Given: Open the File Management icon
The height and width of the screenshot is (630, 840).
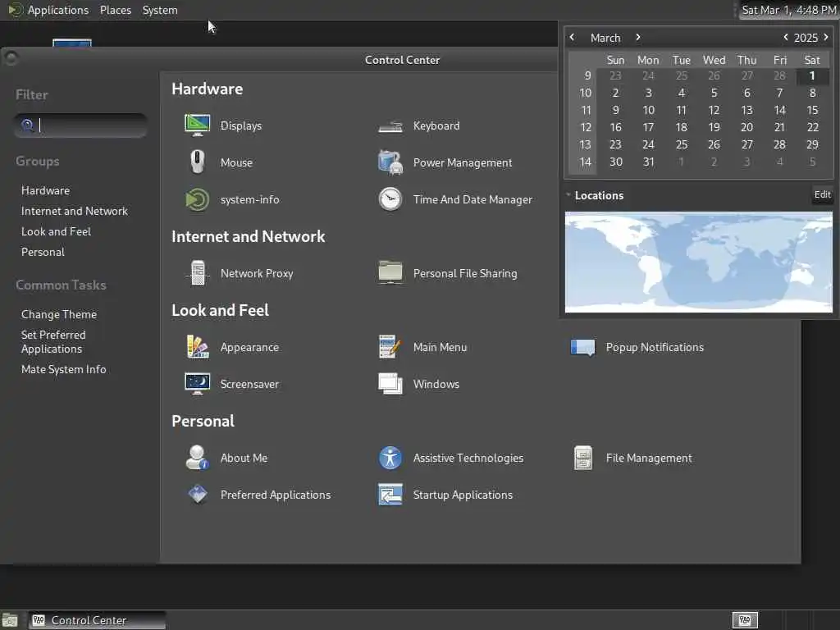Looking at the screenshot, I should 583,458.
